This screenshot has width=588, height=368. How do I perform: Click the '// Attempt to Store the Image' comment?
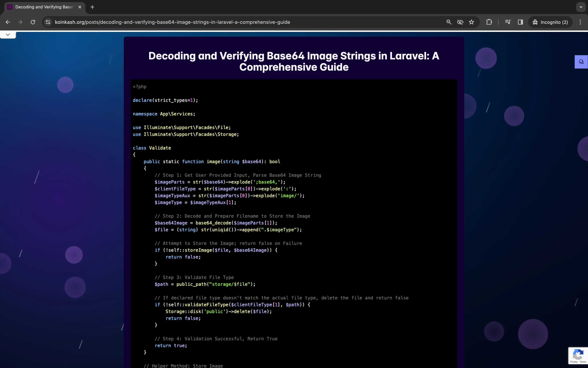point(228,243)
